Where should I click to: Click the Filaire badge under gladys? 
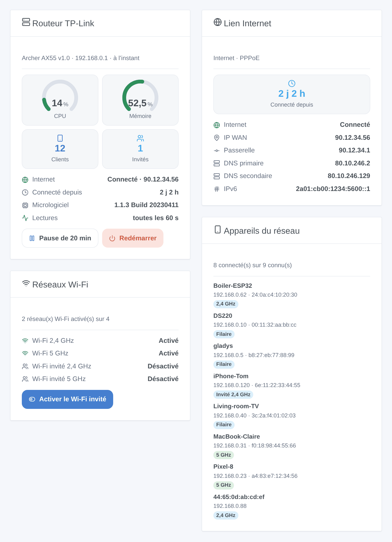tap(224, 364)
